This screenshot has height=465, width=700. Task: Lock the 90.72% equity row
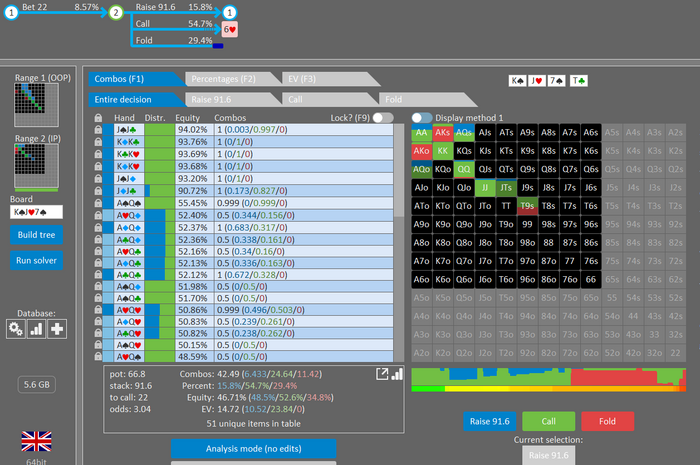[x=98, y=191]
